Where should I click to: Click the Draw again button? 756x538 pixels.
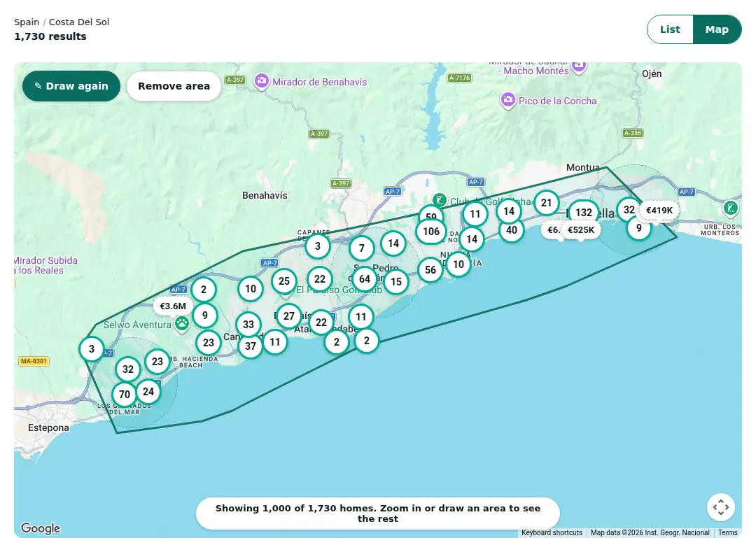coord(71,86)
